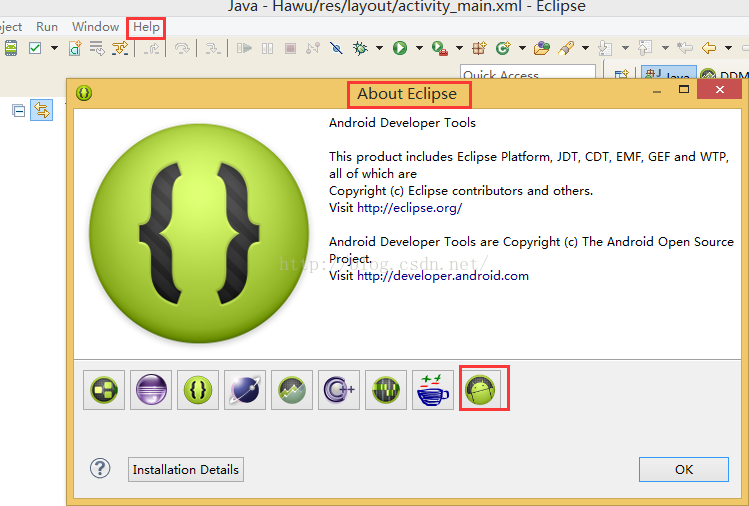The height and width of the screenshot is (506, 749).
Task: Open the Window menu
Action: (96, 27)
